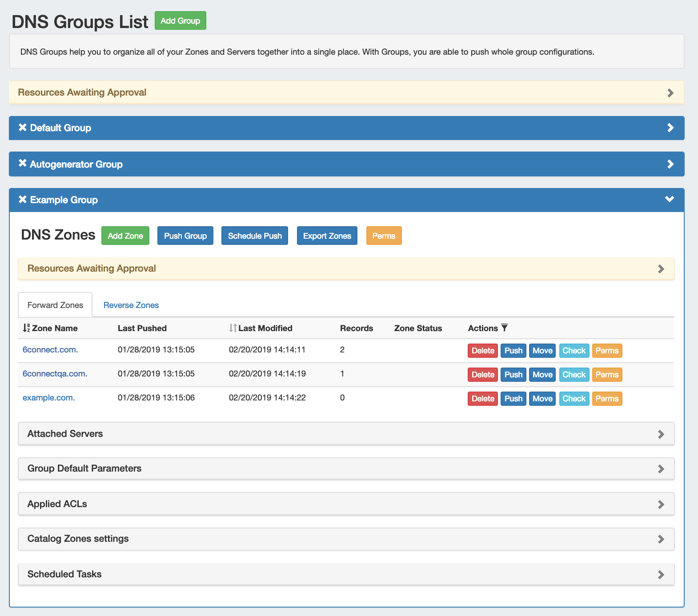Open the 6connectqa.com. zone link
This screenshot has height=616, width=698.
tap(55, 374)
